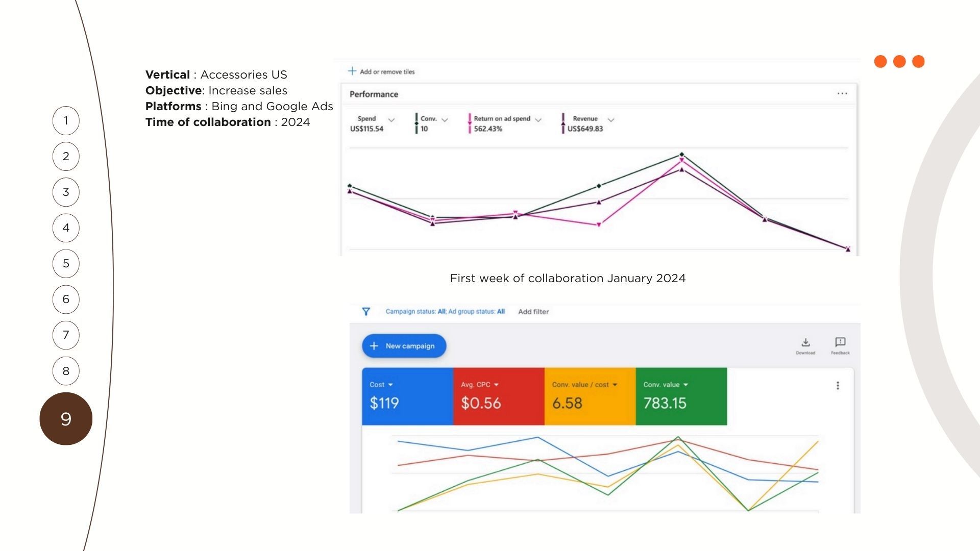Go to slide section number 3
The width and height of the screenshot is (980, 551).
pos(66,192)
